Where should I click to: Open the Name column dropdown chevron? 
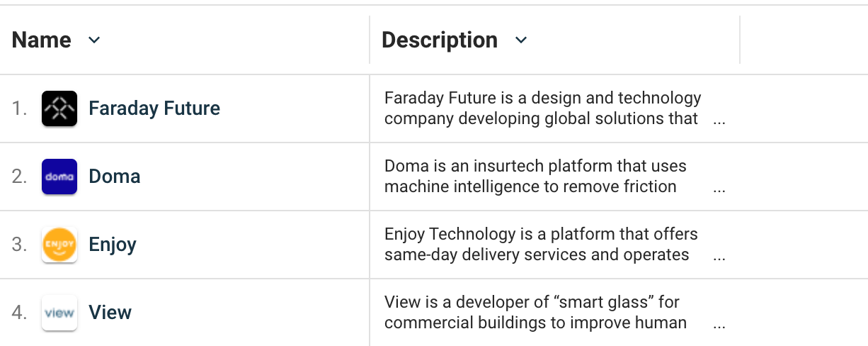click(x=94, y=40)
